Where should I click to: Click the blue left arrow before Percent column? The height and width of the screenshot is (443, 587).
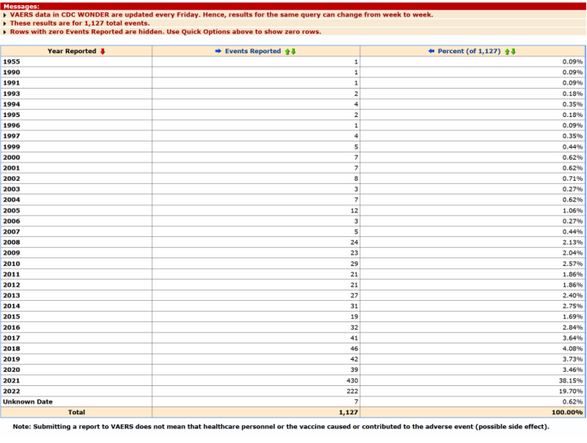[x=431, y=51]
